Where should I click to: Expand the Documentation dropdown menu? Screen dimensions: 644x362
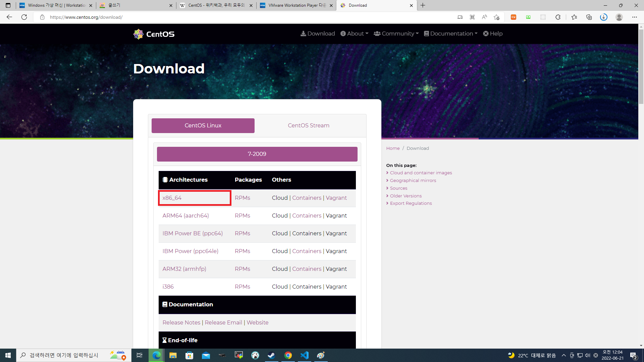(451, 34)
